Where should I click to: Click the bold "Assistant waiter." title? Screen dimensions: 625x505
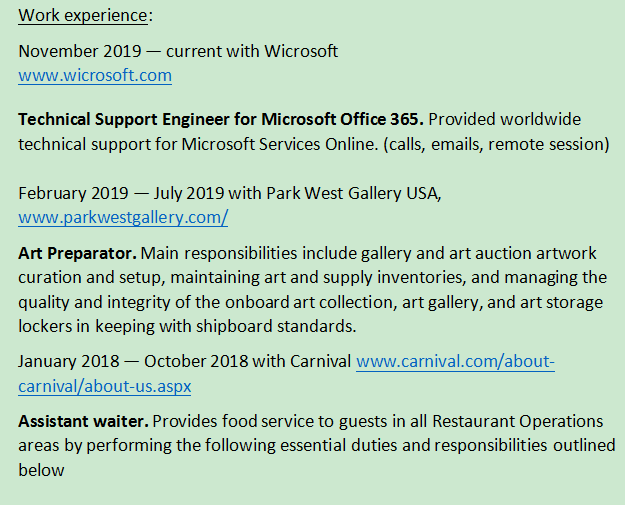tap(84, 421)
